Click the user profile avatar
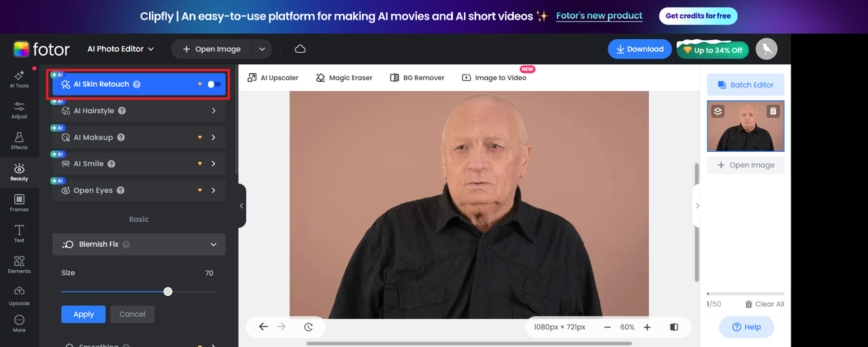Viewport: 868px width, 347px height. pos(766,49)
